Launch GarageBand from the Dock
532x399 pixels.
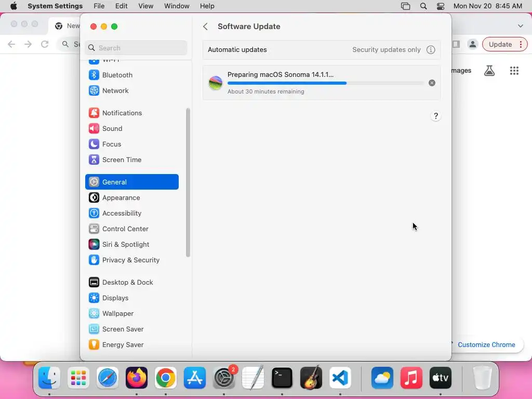click(311, 378)
